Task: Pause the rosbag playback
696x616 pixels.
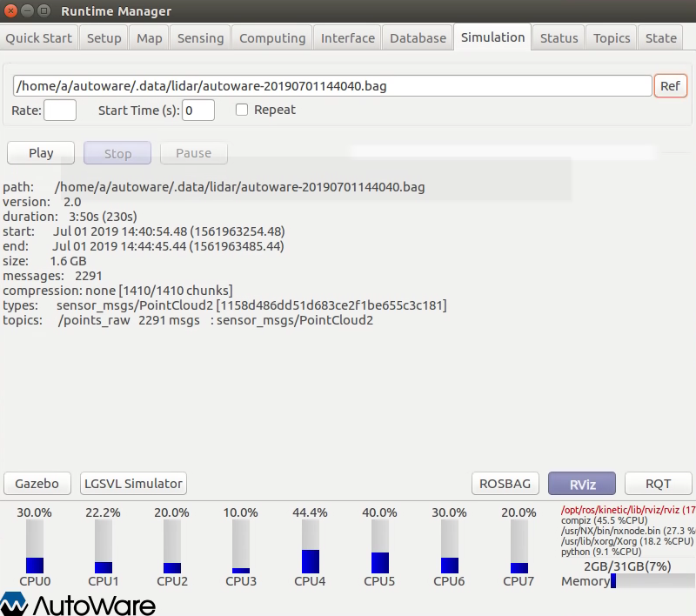Action: (x=193, y=153)
